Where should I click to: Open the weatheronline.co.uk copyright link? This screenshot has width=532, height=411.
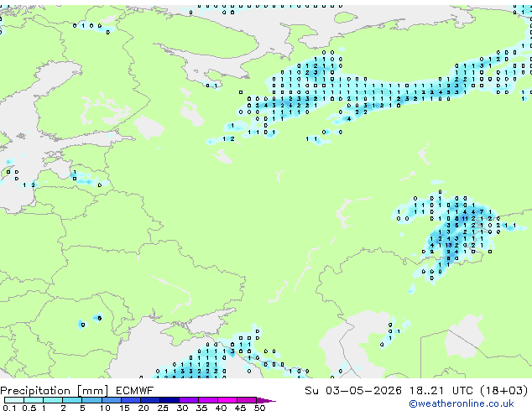pyautogui.click(x=462, y=403)
